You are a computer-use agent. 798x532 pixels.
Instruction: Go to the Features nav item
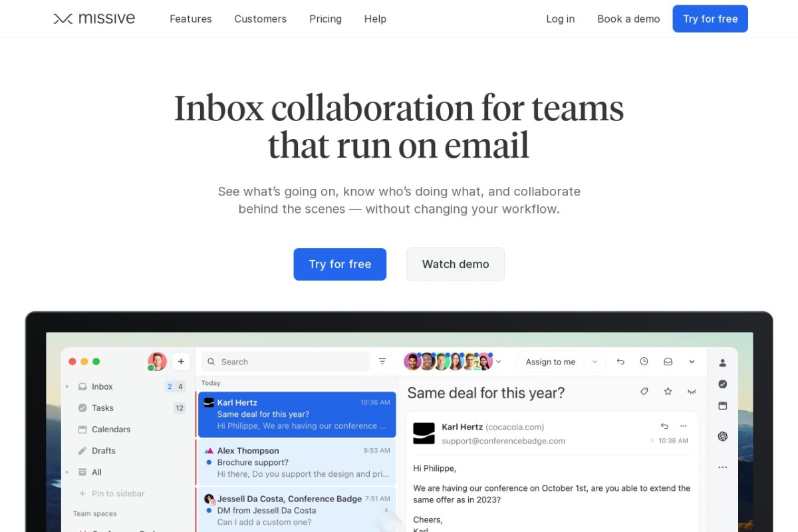[190, 19]
